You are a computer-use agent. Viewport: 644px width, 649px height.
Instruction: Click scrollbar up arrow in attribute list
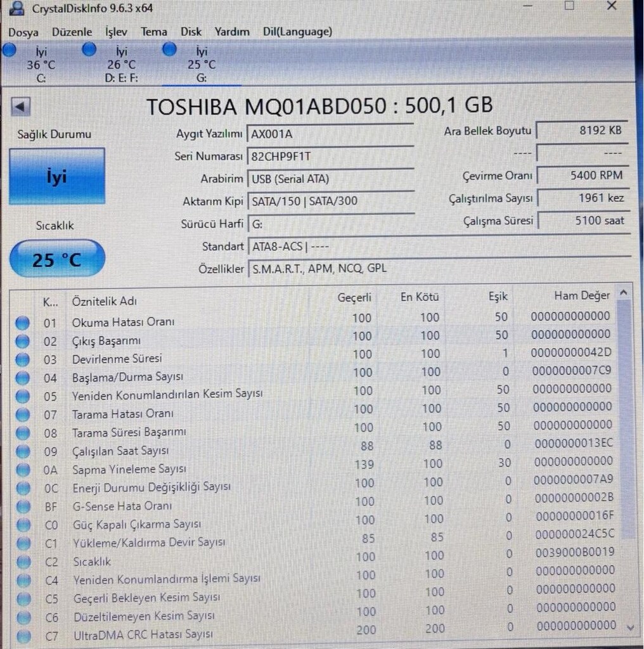pyautogui.click(x=624, y=293)
